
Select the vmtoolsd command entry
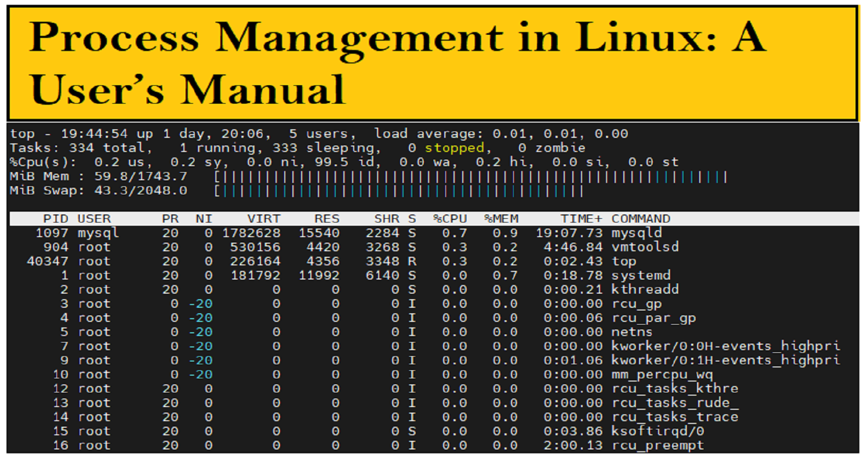point(645,247)
